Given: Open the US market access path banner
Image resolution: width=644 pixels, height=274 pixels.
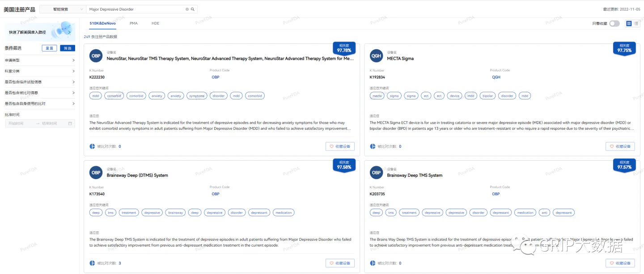Looking at the screenshot, I should coord(40,31).
